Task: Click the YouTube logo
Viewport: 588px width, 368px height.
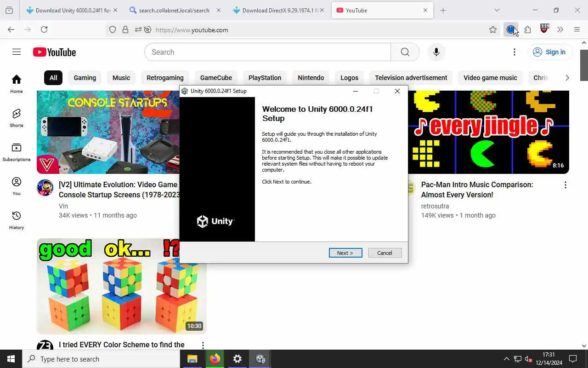Action: (x=54, y=52)
